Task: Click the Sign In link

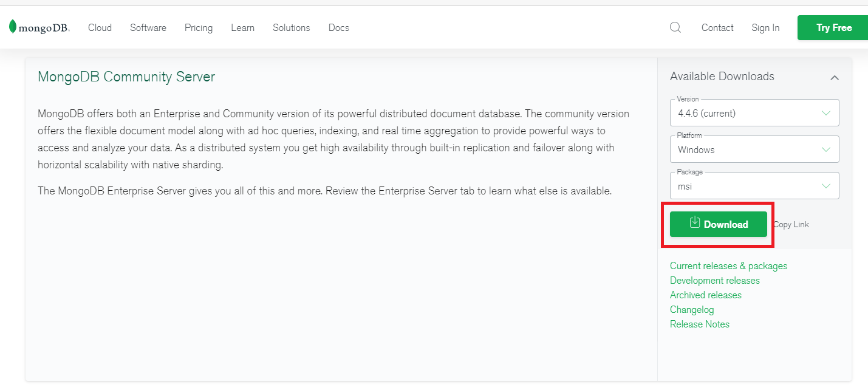Action: pyautogui.click(x=765, y=27)
